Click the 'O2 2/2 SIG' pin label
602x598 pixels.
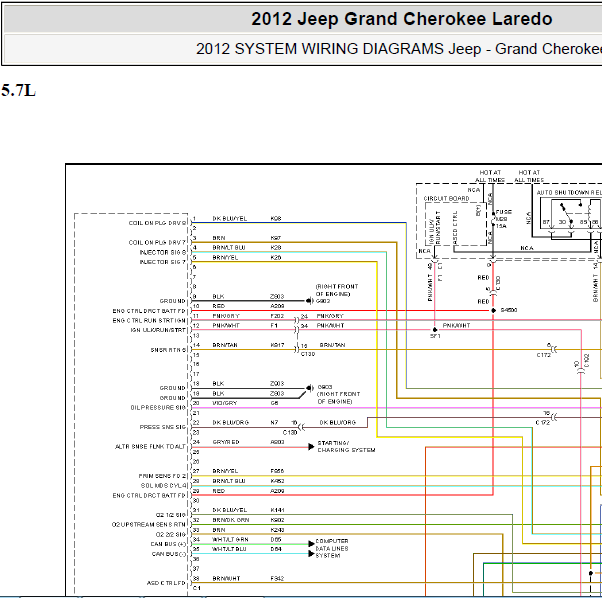171,534
